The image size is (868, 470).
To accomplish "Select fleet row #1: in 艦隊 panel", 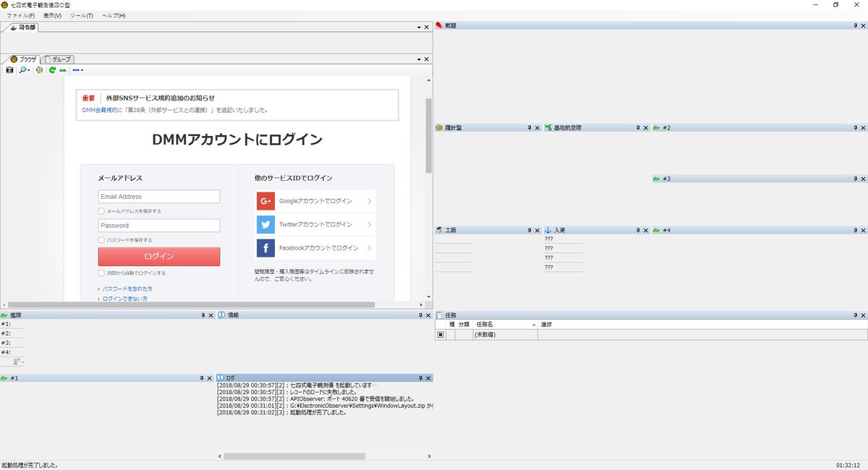I will [12, 324].
